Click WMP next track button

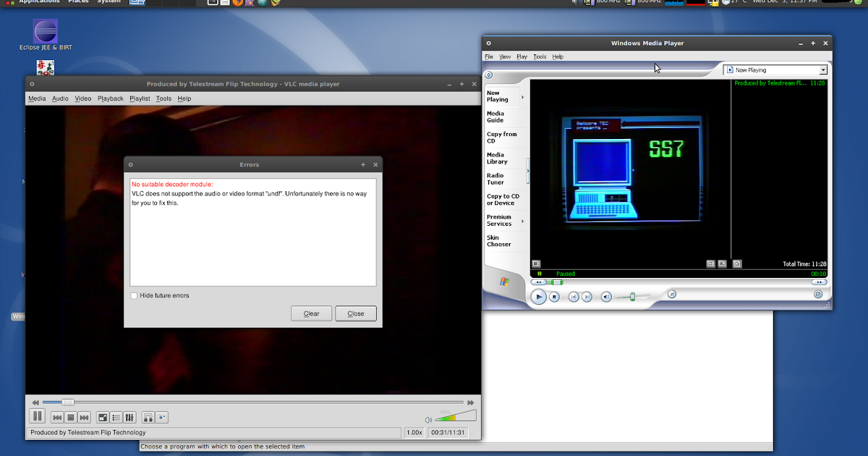coord(587,297)
